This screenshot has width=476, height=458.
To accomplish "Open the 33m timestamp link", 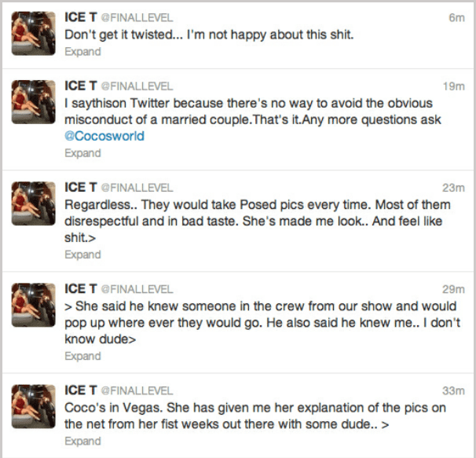I will (x=453, y=391).
